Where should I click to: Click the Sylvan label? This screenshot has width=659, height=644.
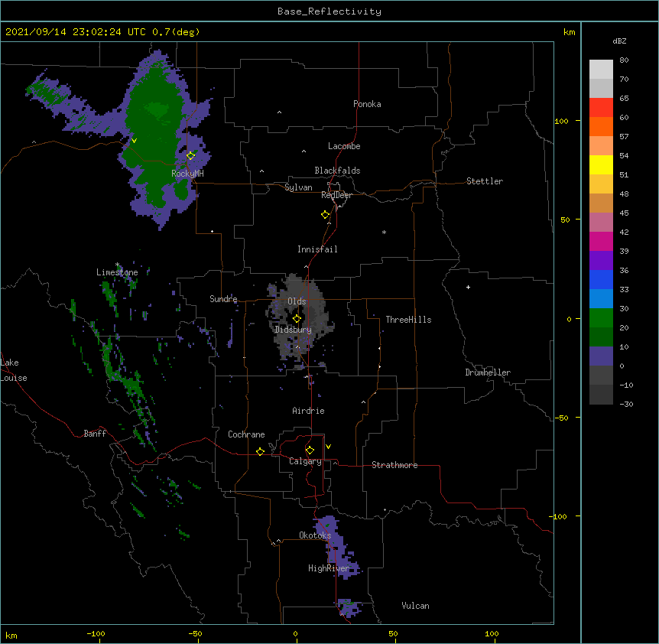coord(298,187)
